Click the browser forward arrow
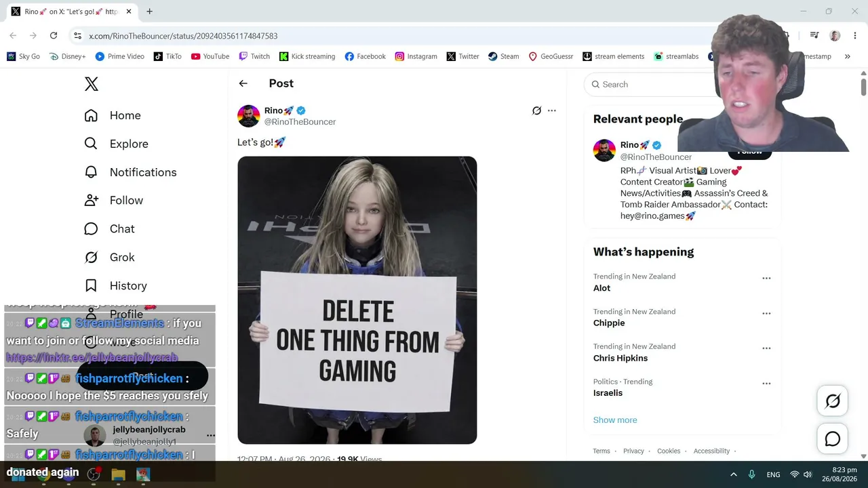This screenshot has height=488, width=868. [x=33, y=36]
